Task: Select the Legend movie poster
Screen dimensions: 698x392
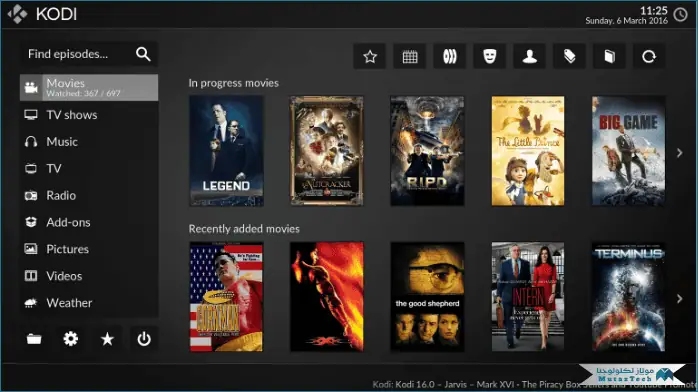Action: (x=226, y=151)
